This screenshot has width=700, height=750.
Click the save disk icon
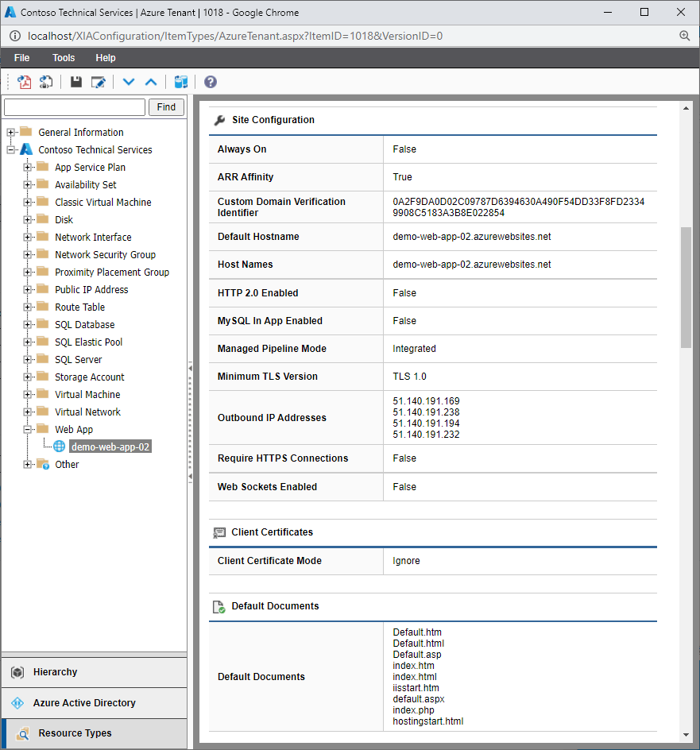click(76, 82)
